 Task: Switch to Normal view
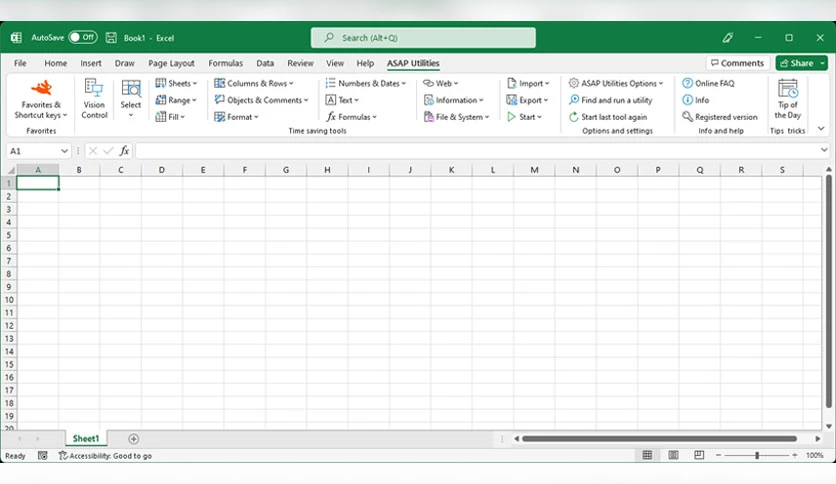pyautogui.click(x=647, y=455)
